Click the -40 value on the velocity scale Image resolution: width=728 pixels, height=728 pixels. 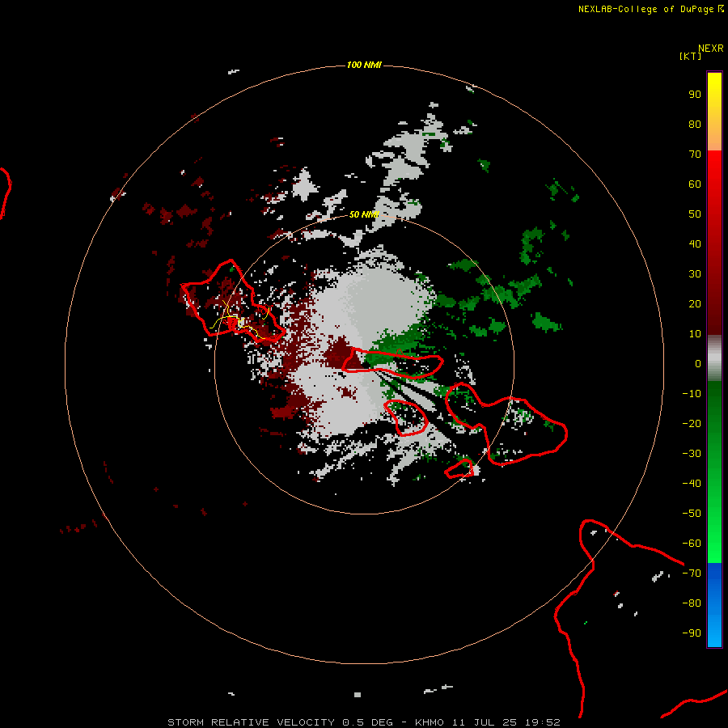point(692,484)
